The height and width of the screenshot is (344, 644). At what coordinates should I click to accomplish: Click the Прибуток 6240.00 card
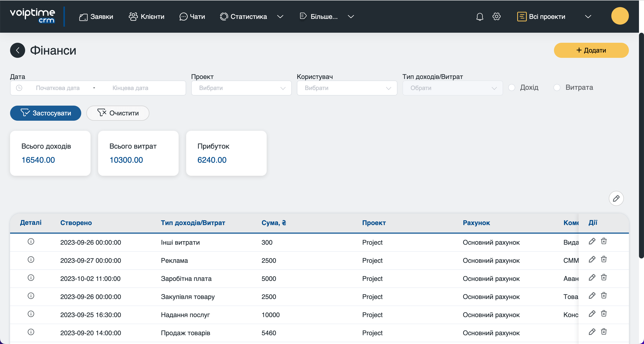coord(226,153)
